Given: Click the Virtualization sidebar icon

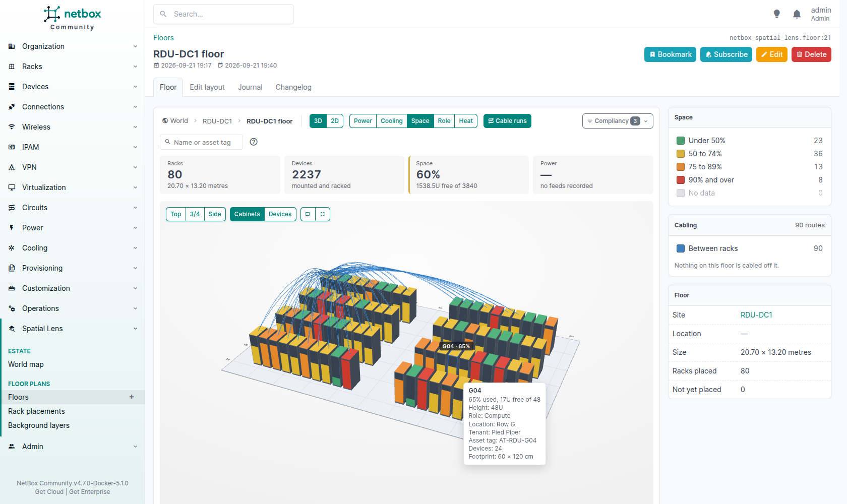Looking at the screenshot, I should (12, 187).
